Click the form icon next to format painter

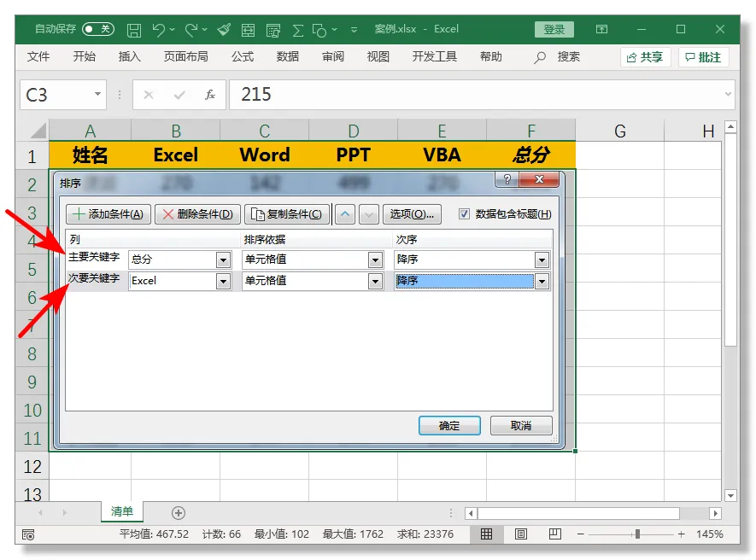point(249,30)
